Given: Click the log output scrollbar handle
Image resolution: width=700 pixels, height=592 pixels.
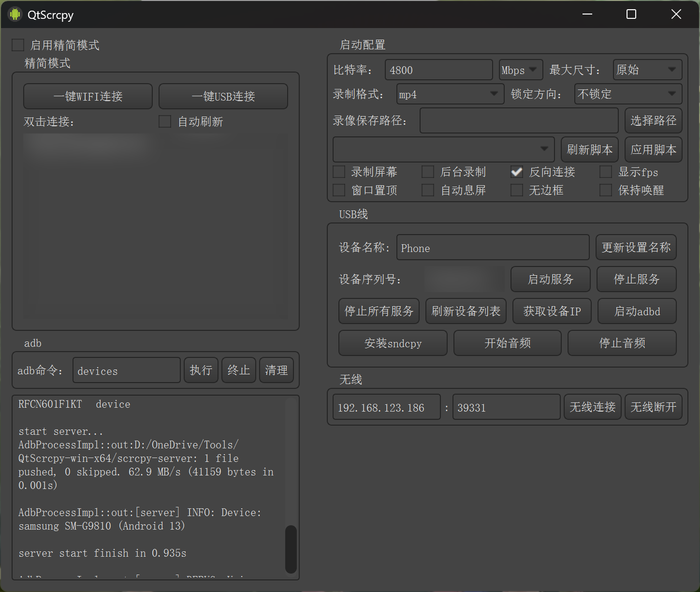Looking at the screenshot, I should (x=291, y=549).
